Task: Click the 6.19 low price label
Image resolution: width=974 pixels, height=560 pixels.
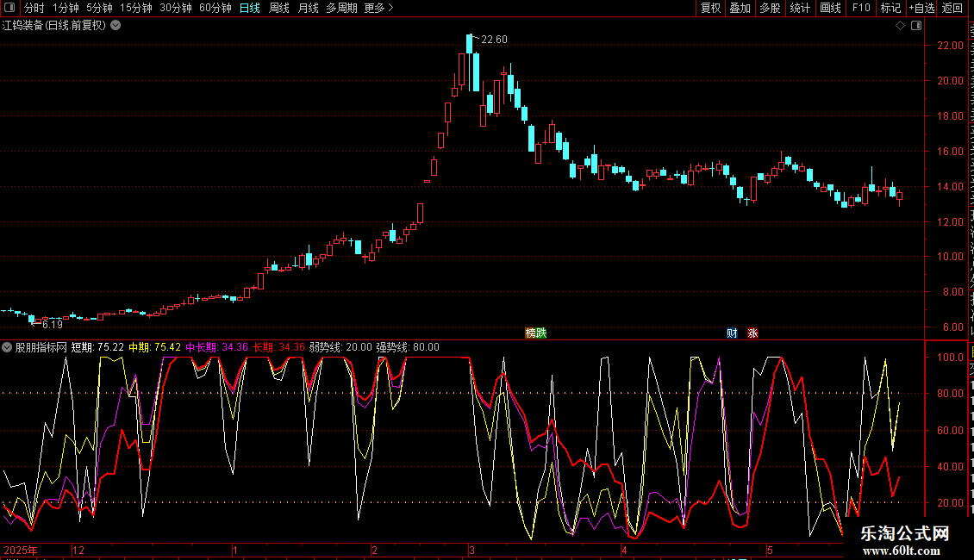Action: [53, 325]
